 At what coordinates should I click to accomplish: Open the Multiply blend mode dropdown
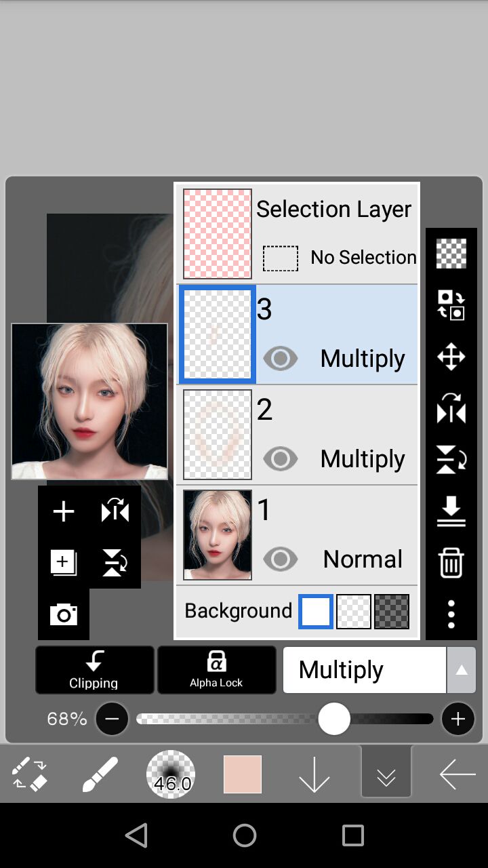click(x=379, y=670)
